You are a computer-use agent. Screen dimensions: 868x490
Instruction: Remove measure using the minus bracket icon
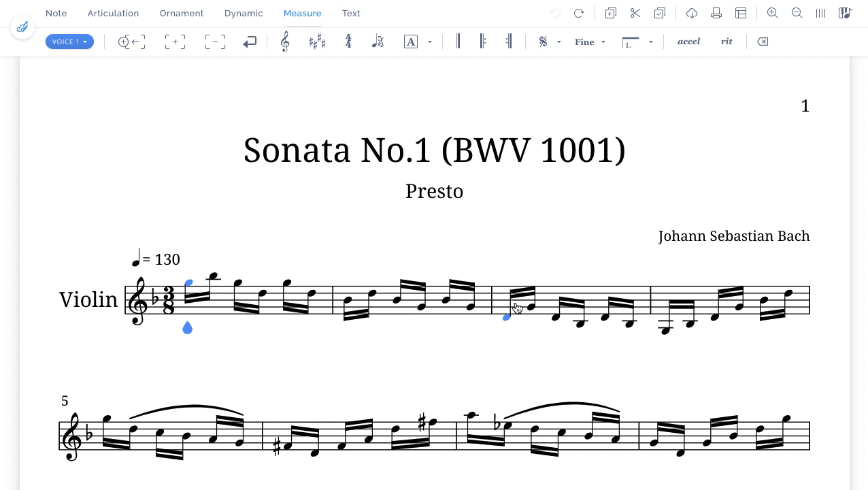point(215,42)
